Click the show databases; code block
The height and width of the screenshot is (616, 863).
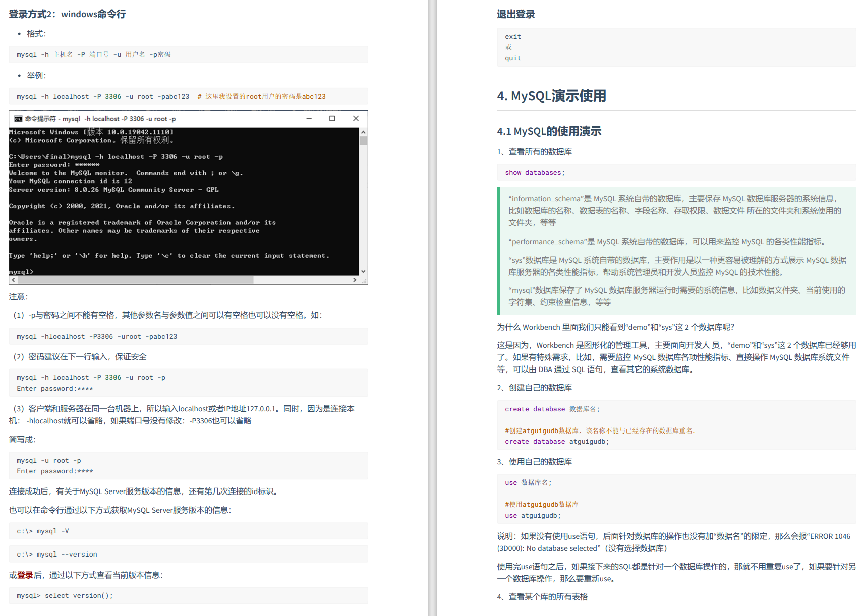click(534, 172)
